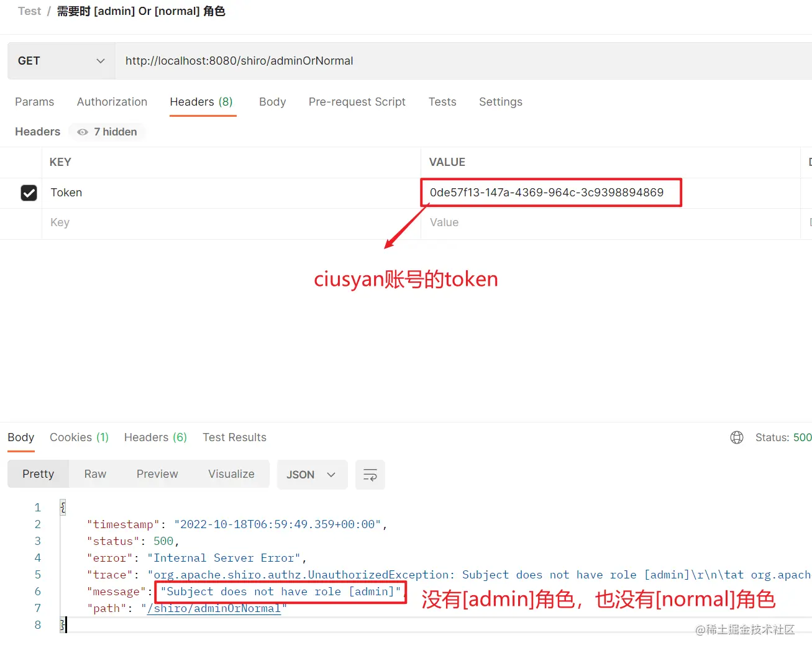
Task: Open the Settings tab
Action: coord(501,102)
